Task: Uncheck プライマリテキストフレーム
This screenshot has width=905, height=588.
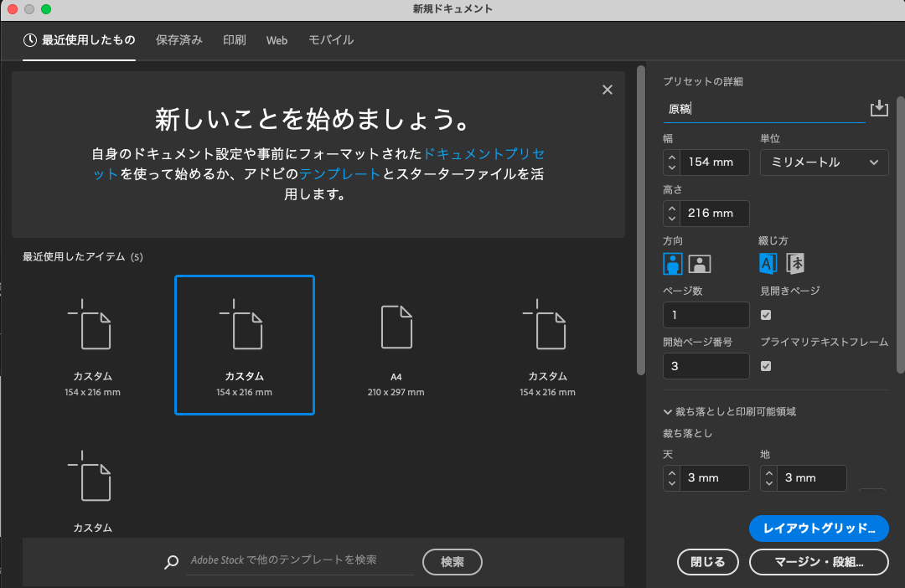Action: (768, 365)
